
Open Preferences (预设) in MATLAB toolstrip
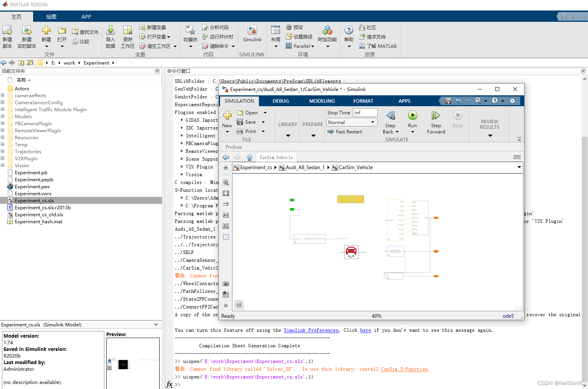(294, 27)
